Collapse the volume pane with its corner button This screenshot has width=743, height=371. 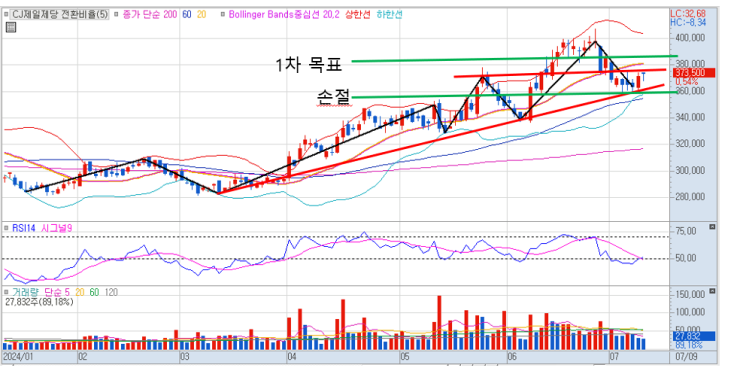tap(712, 291)
